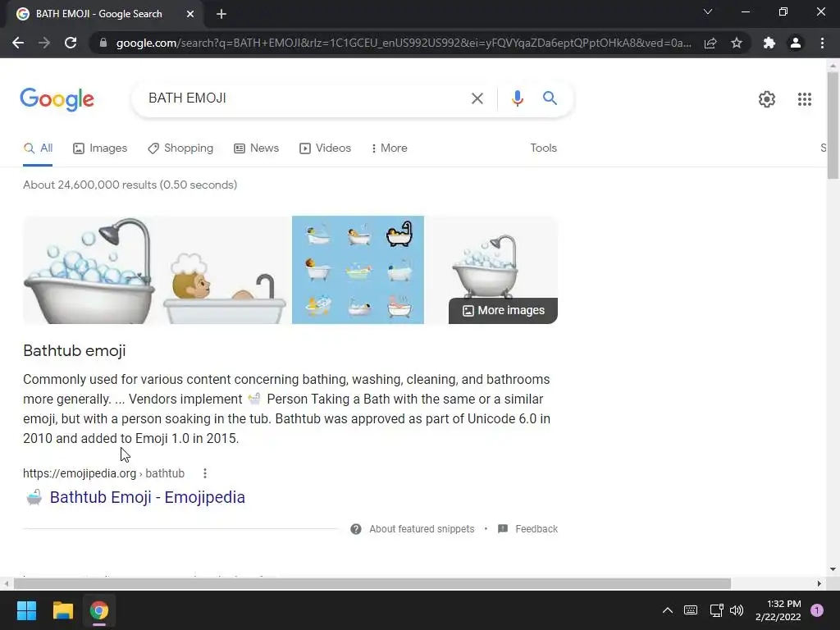Viewport: 840px width, 630px height.
Task: Switch to the Shopping tab
Action: click(180, 148)
